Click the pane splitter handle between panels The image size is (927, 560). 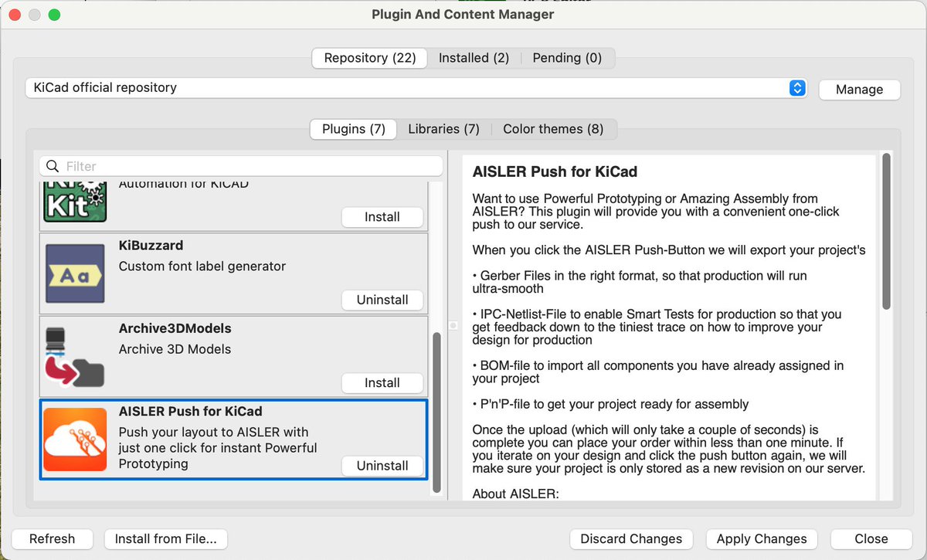[452, 326]
